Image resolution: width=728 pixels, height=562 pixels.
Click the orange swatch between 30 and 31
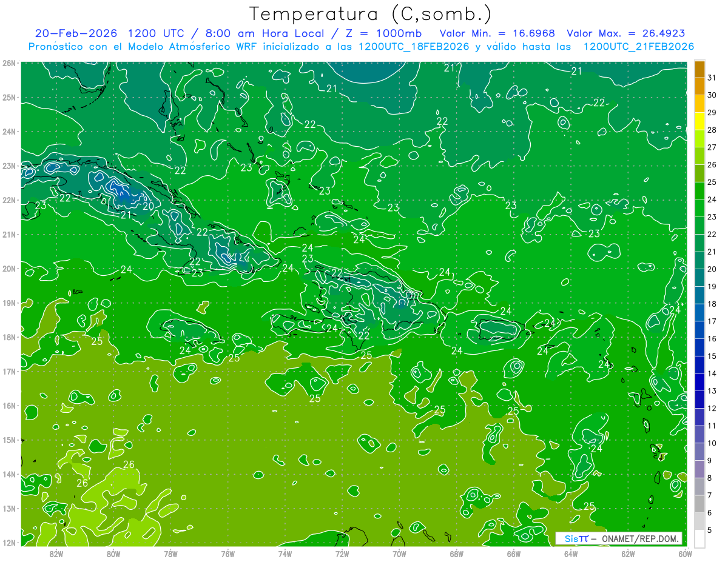pos(699,87)
